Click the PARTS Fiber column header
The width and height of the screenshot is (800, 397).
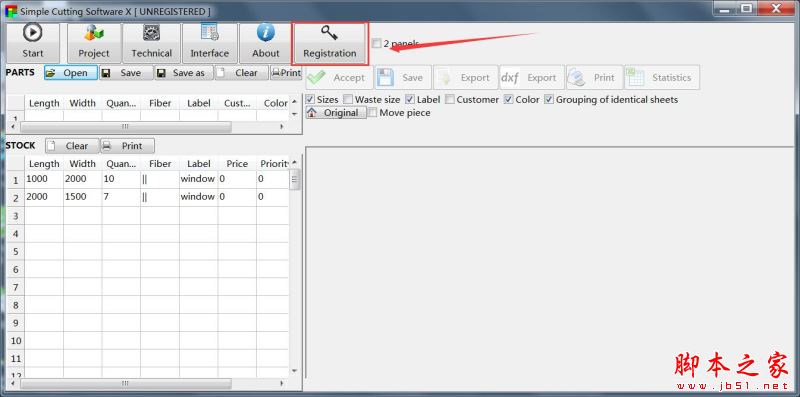click(160, 103)
